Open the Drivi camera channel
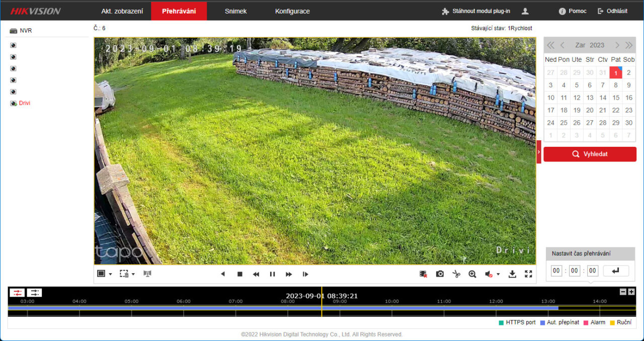 [x=25, y=103]
